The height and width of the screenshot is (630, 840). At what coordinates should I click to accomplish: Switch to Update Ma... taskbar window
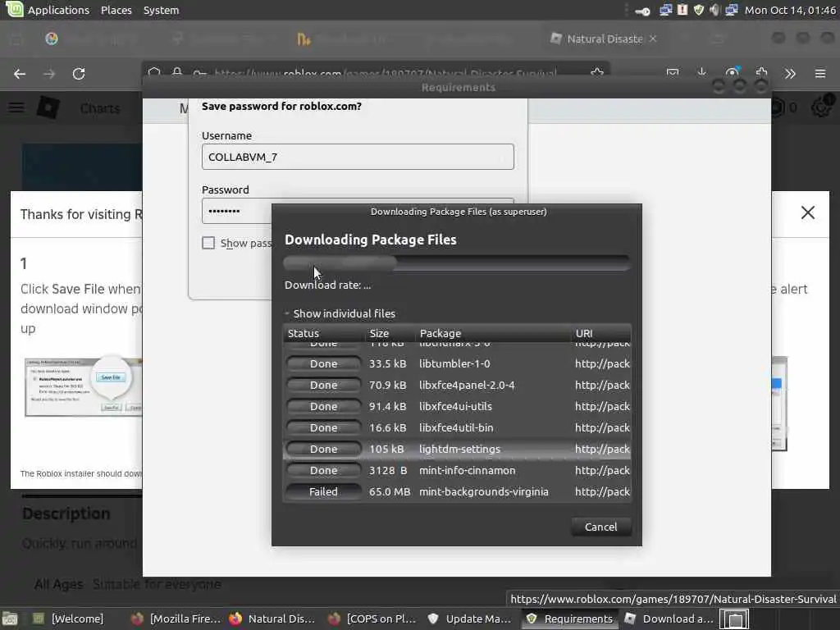(470, 619)
